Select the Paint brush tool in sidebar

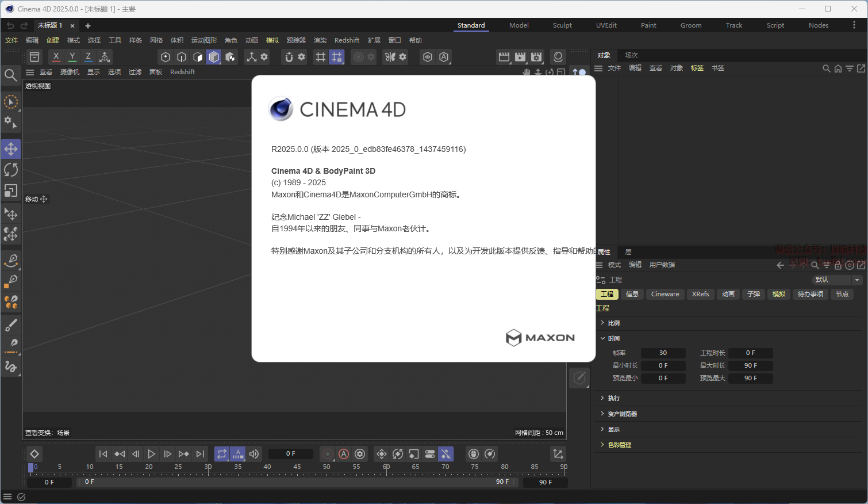(11, 325)
